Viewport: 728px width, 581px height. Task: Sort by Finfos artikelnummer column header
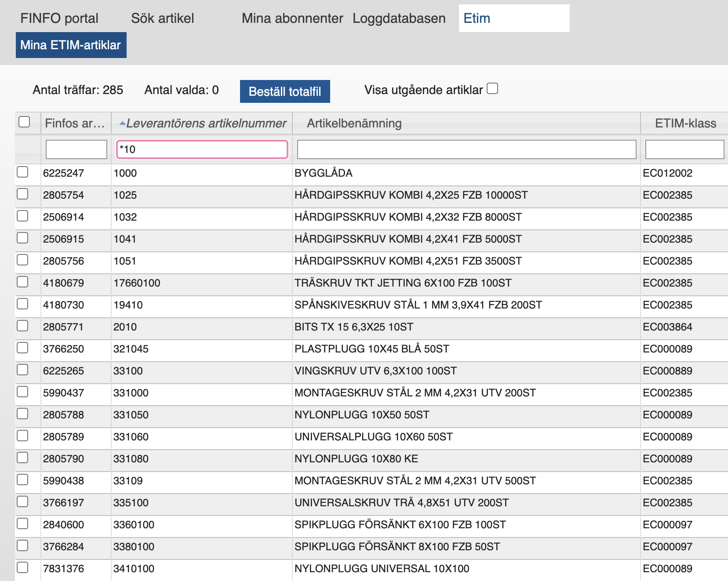[x=75, y=123]
